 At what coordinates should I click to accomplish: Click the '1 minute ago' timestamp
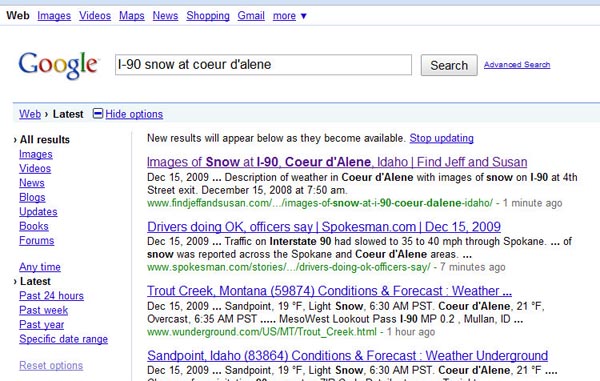532,203
